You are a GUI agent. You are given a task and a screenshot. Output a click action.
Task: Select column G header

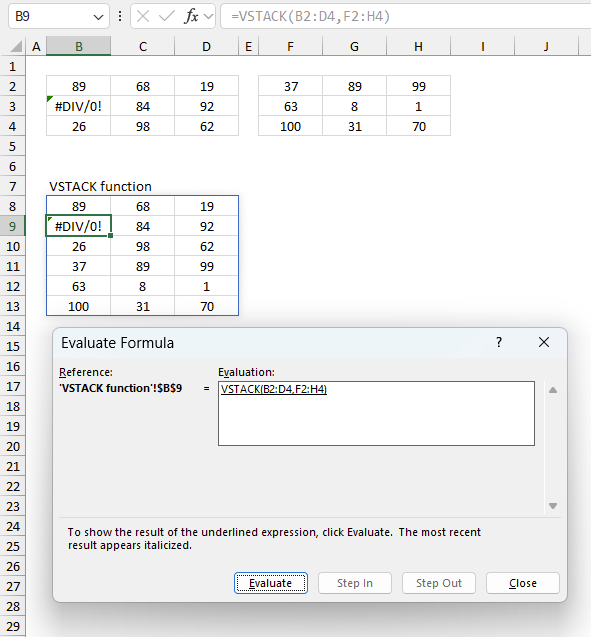(x=354, y=46)
